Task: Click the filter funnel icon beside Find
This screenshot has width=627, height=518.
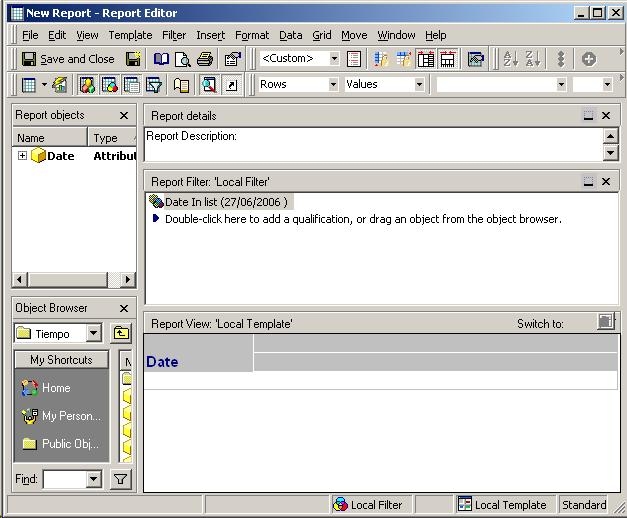Action: 120,480
